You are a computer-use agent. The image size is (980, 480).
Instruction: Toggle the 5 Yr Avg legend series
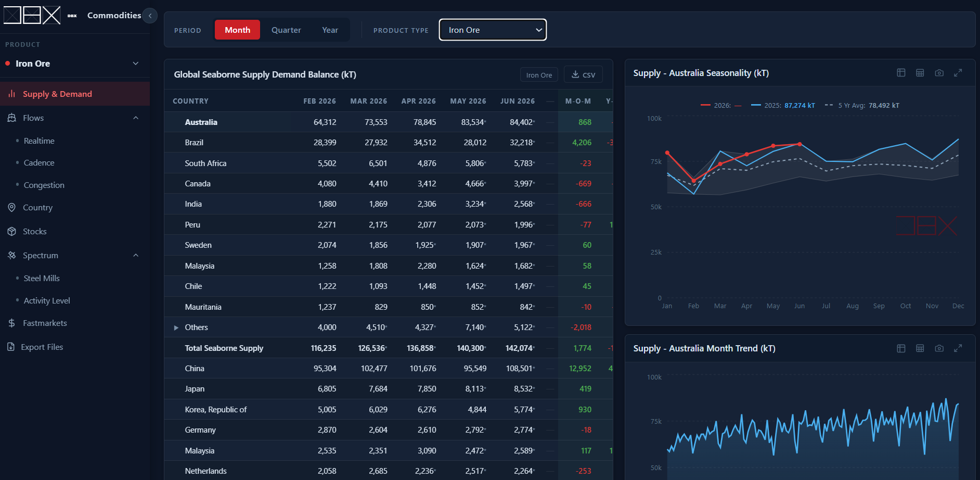click(x=862, y=105)
